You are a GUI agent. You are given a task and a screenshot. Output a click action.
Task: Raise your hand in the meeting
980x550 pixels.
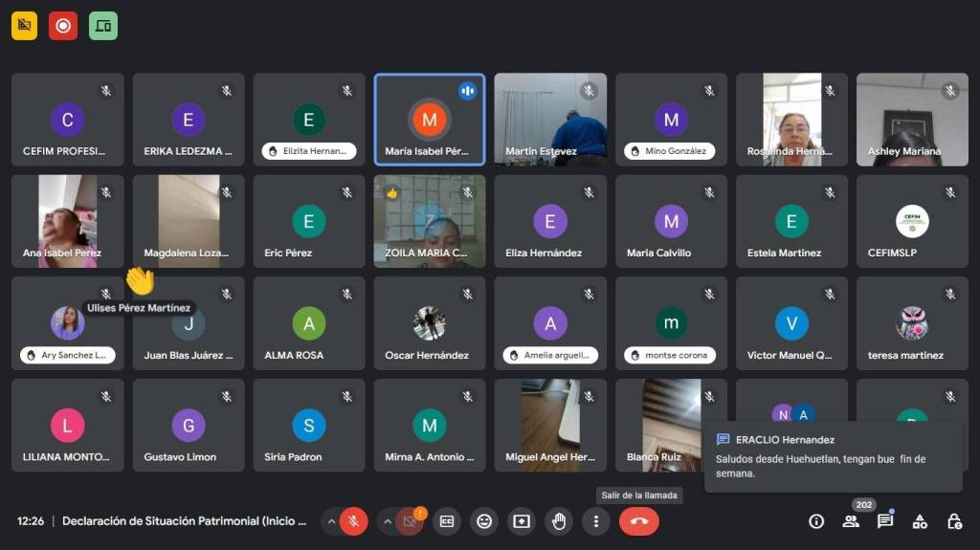pyautogui.click(x=559, y=521)
